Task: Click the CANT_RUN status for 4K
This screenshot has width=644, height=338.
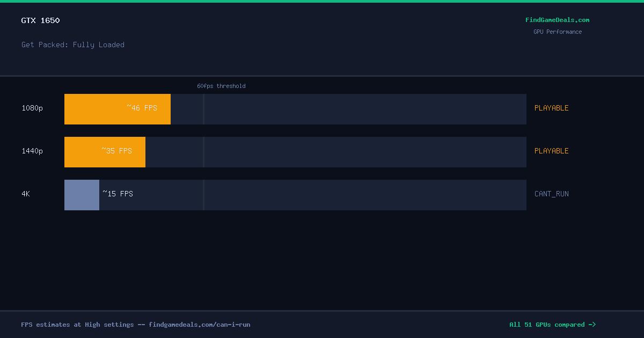Action: 552,194
